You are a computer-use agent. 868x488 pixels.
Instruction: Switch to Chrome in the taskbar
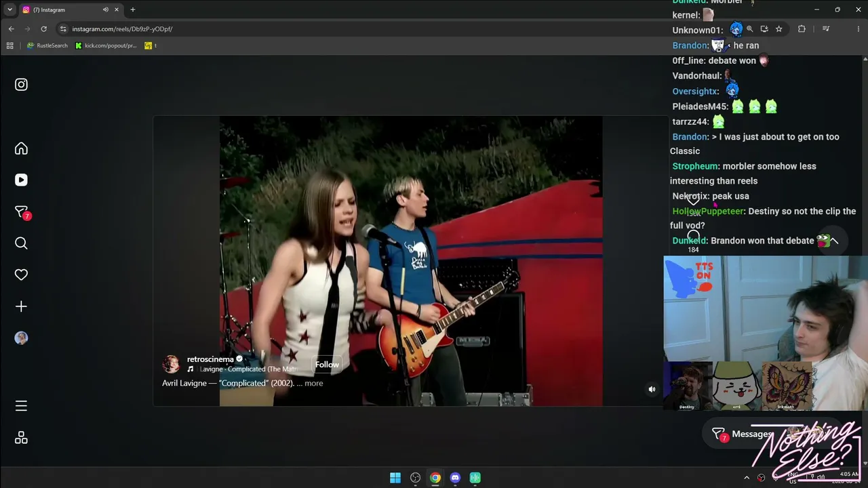click(x=435, y=478)
